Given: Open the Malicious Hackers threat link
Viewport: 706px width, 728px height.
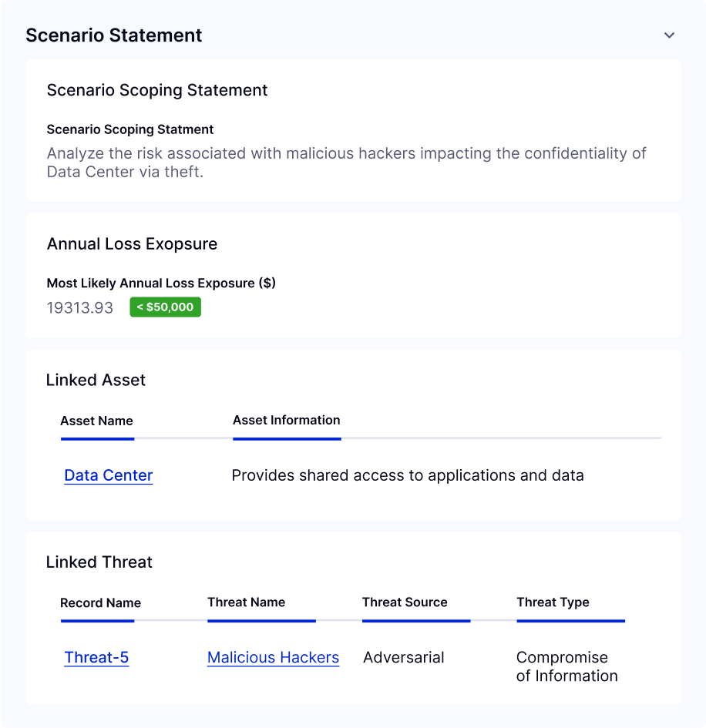Looking at the screenshot, I should [x=273, y=657].
